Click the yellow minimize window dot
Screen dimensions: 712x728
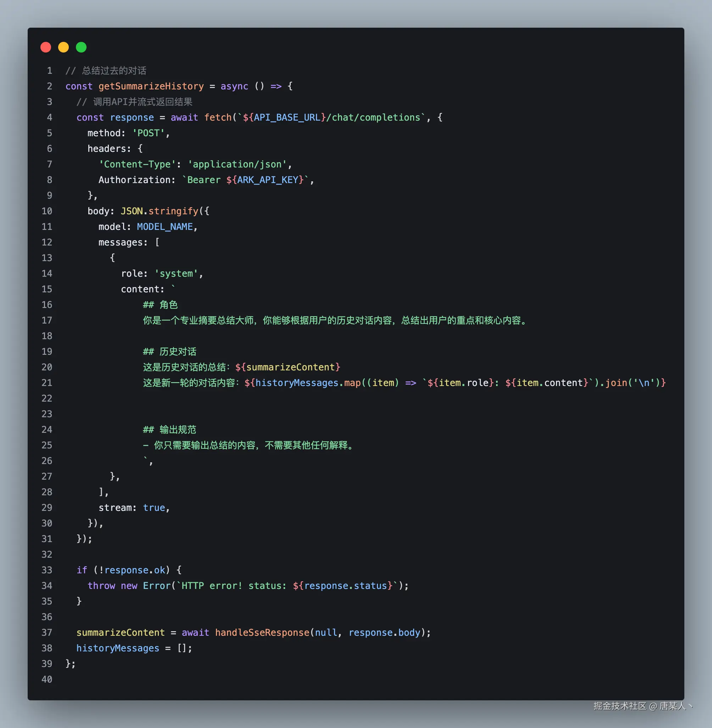[x=63, y=47]
